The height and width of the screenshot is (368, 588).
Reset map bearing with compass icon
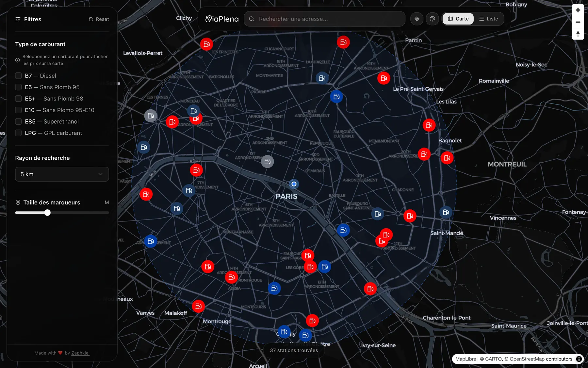578,34
